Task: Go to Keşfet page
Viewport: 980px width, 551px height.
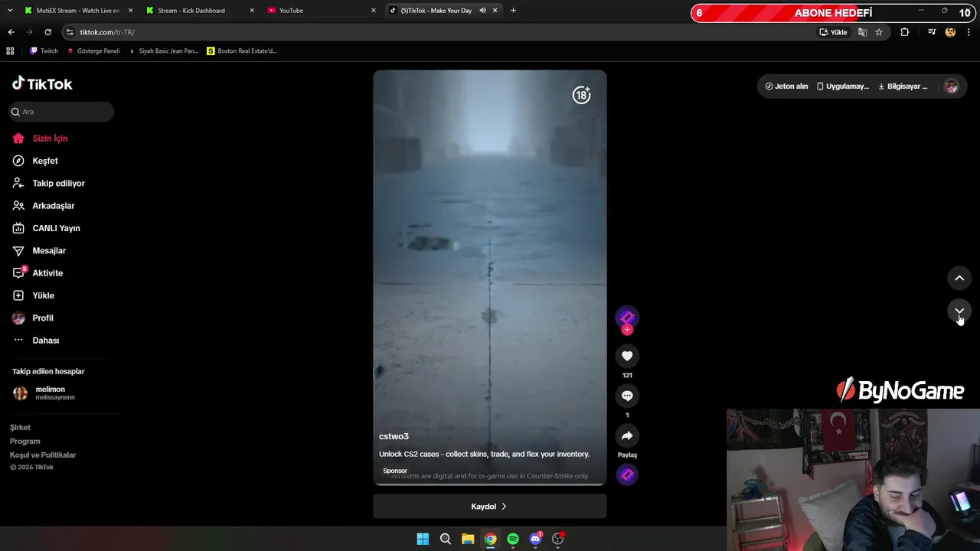Action: point(44,161)
